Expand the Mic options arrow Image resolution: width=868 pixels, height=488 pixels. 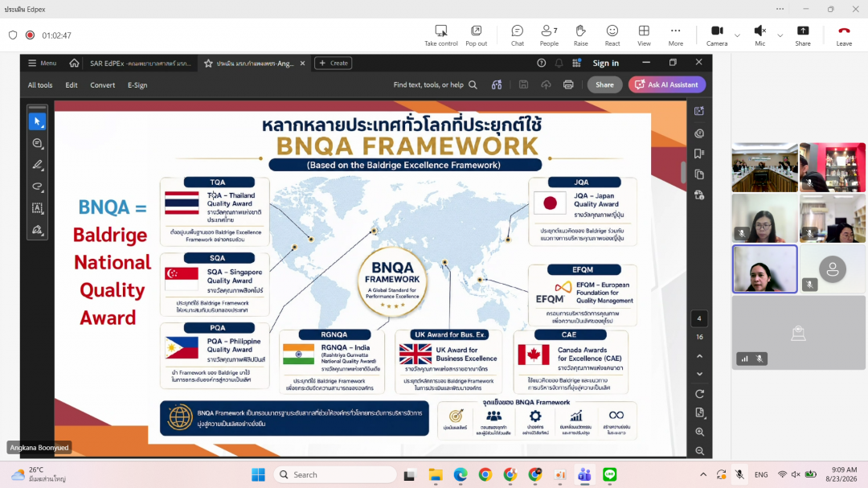point(780,35)
